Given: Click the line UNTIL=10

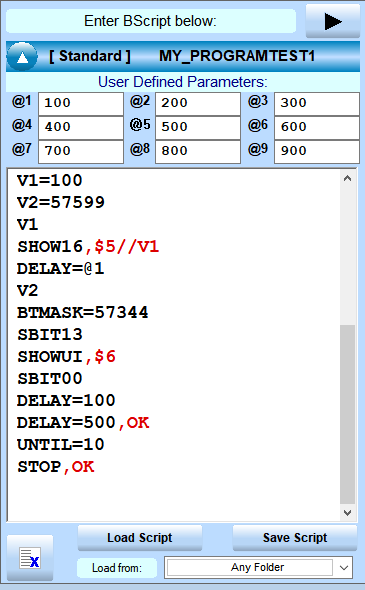Looking at the screenshot, I should pyautogui.click(x=61, y=445).
